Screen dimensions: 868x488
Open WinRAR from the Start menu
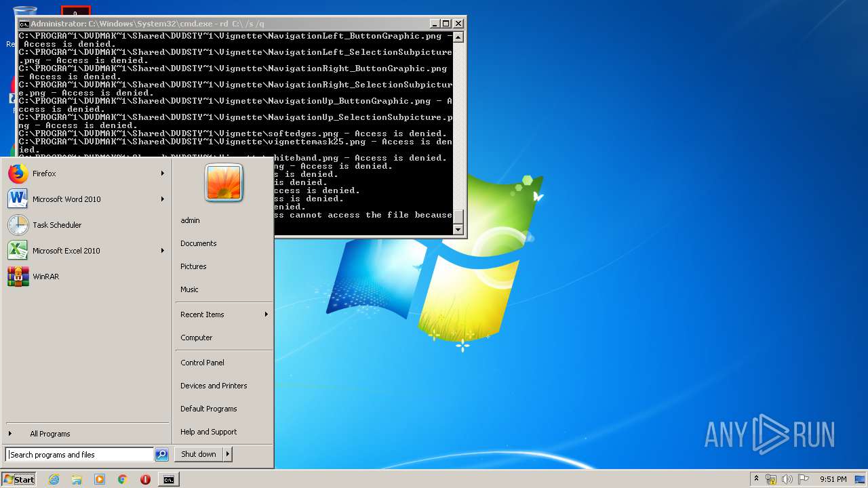coord(87,277)
